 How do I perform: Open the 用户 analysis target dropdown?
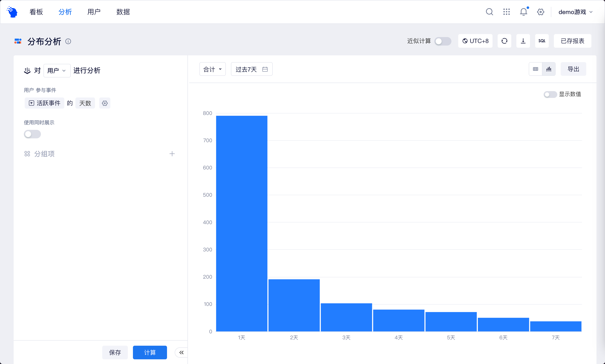click(57, 70)
